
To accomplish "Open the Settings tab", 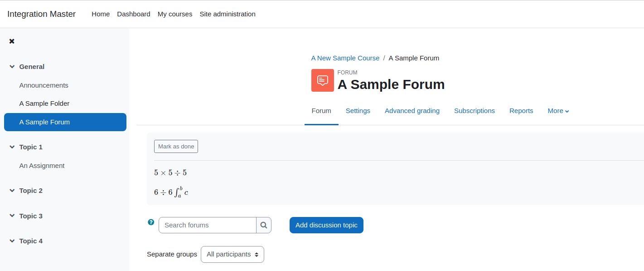I will coord(358,111).
